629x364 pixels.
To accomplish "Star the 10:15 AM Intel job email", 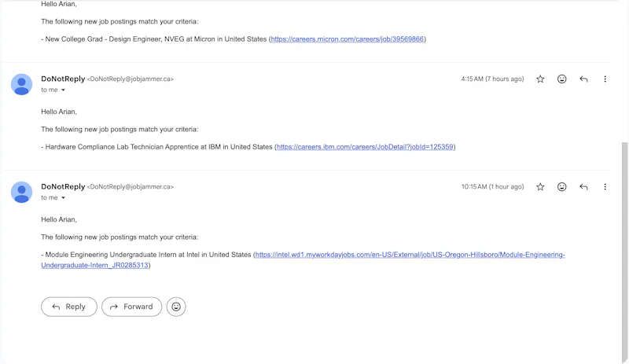I will pyautogui.click(x=540, y=186).
